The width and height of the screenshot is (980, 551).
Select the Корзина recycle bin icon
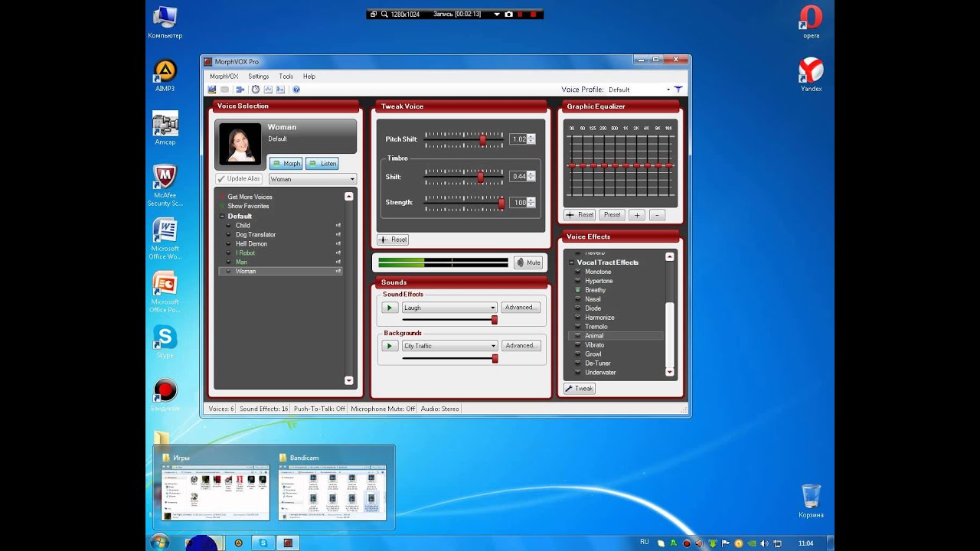pos(811,501)
